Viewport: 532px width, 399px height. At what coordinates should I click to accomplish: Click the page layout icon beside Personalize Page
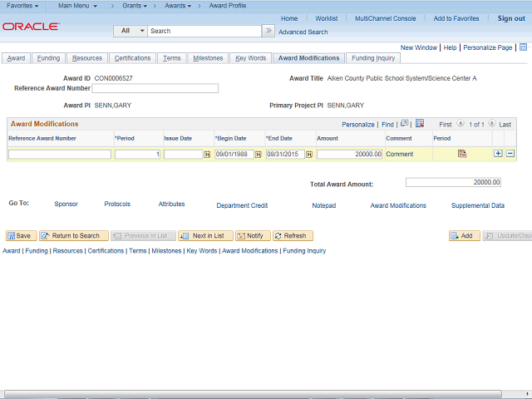523,47
